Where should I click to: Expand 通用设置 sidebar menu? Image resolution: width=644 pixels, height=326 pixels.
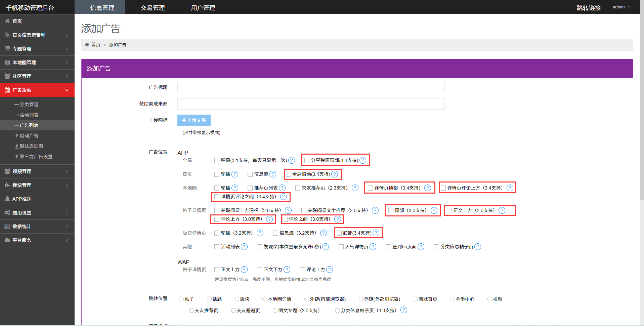pos(37,213)
